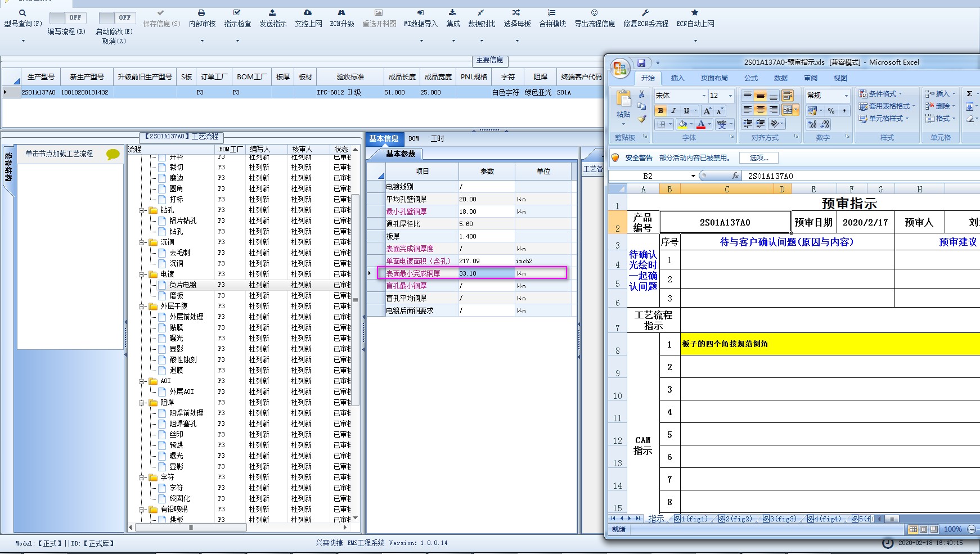Click the 集成 download icon

click(452, 12)
